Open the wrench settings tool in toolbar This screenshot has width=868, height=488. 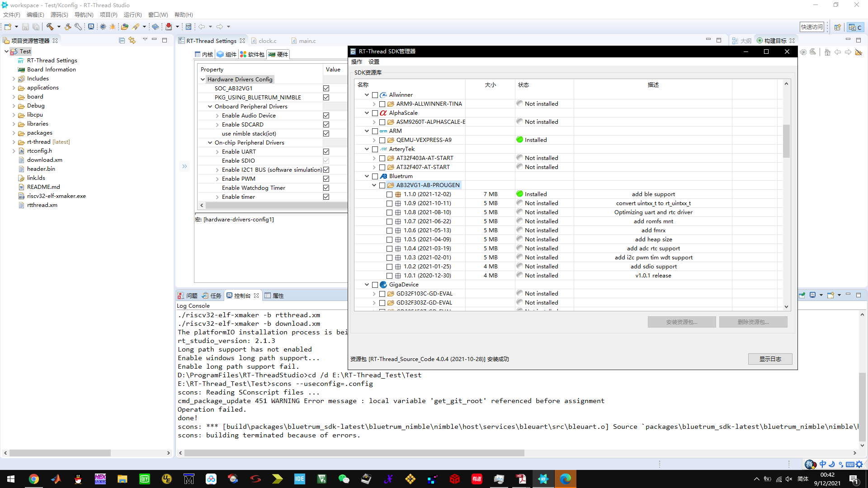click(x=78, y=27)
